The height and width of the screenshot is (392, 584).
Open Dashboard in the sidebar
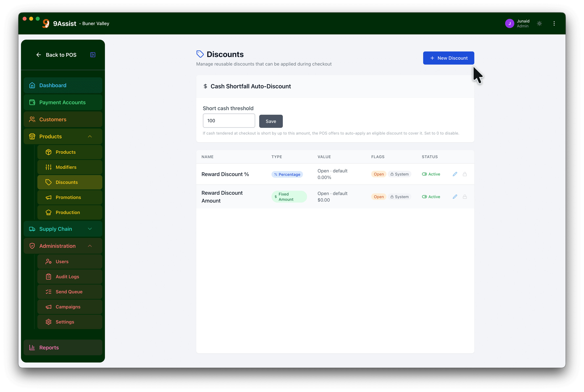[x=63, y=85]
